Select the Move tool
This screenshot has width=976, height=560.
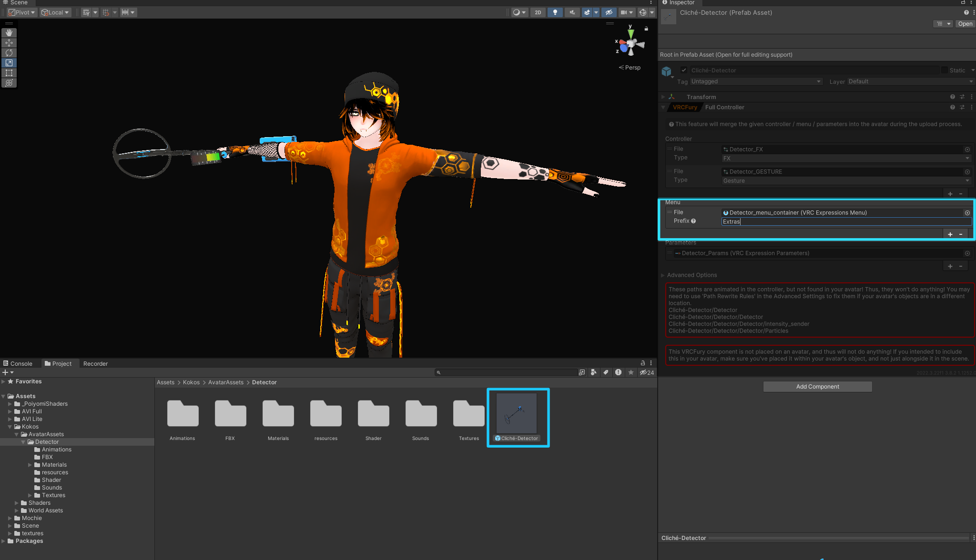tap(9, 43)
